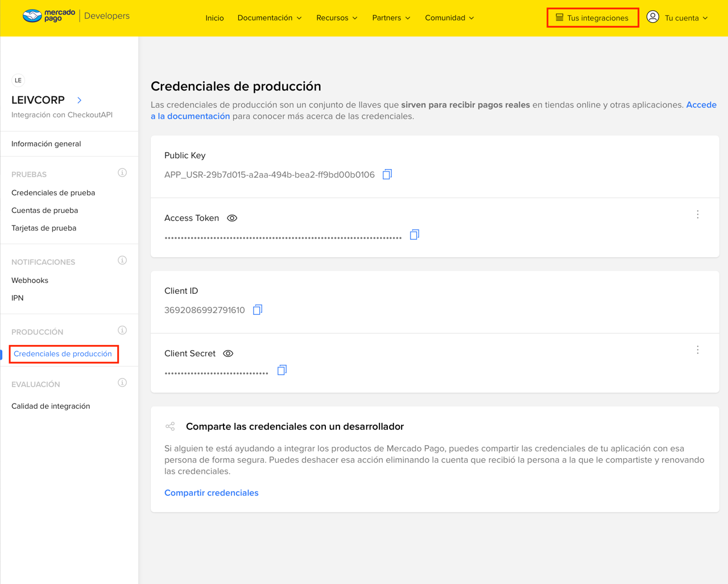Click the Developers label in the header
The width and height of the screenshot is (728, 584).
click(107, 16)
